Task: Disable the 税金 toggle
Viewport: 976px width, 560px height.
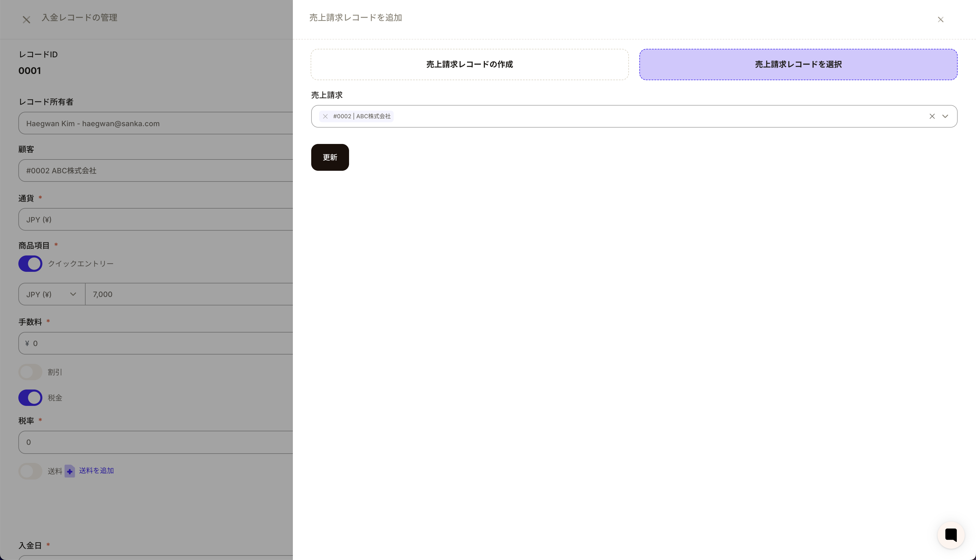Action: (x=30, y=397)
